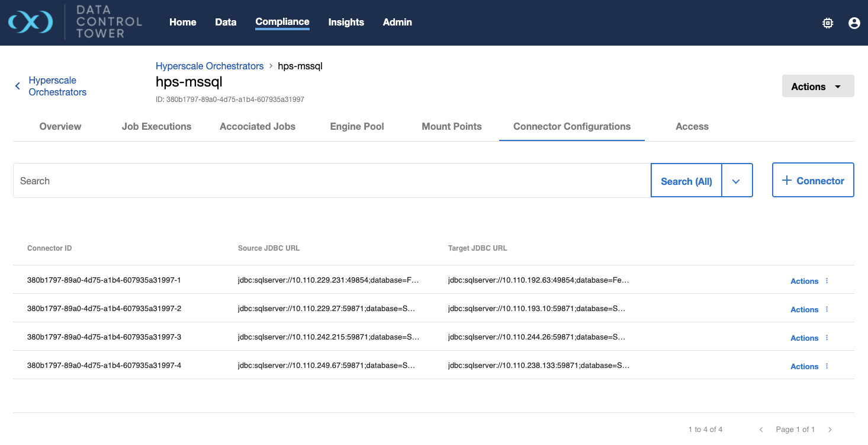Click the three-dot icon for connector 31997-2
The image size is (868, 445).
click(x=827, y=309)
